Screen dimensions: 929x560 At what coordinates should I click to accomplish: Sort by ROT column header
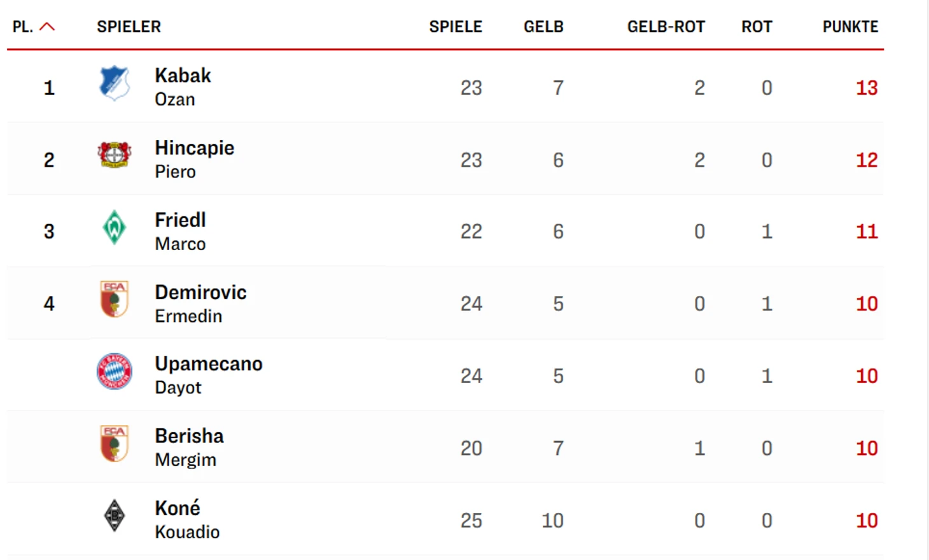(757, 27)
